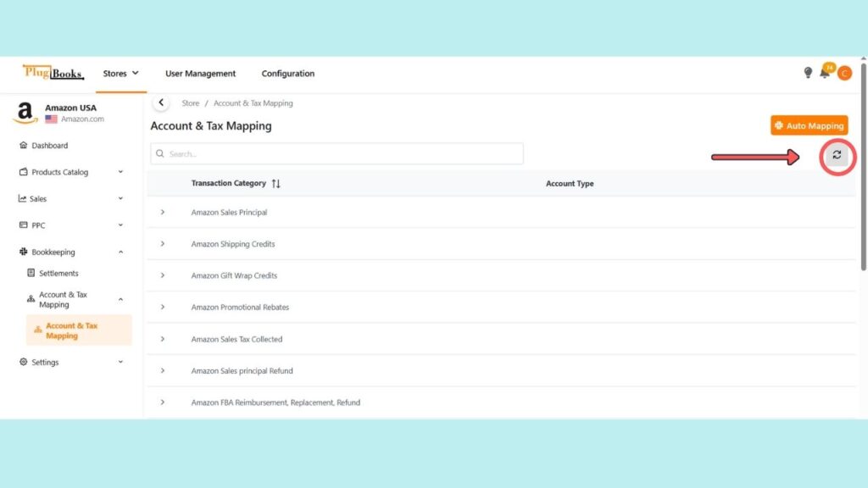The height and width of the screenshot is (488, 868).
Task: Click the PPC sidebar icon
Action: pos(23,225)
